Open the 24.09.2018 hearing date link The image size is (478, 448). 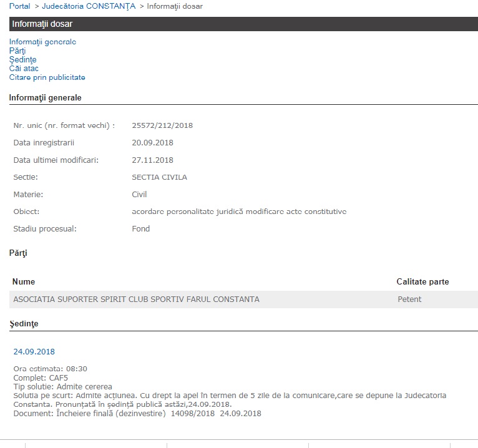(34, 352)
